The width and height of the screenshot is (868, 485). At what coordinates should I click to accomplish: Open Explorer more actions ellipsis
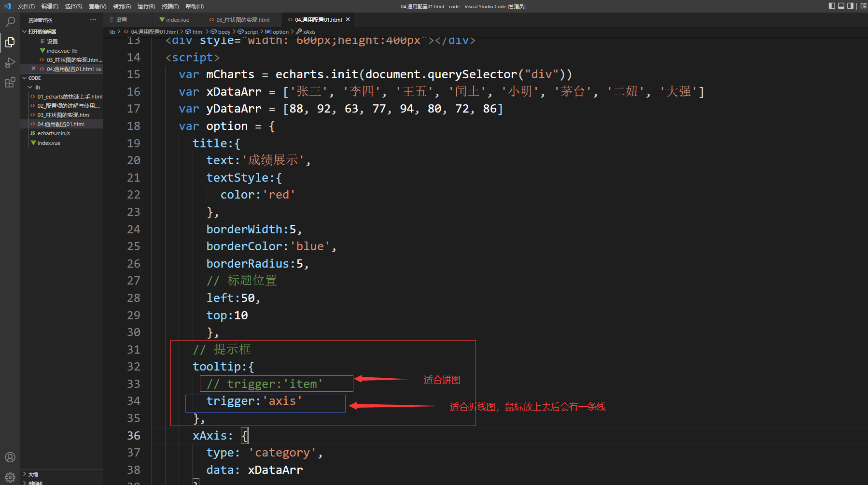click(x=93, y=20)
